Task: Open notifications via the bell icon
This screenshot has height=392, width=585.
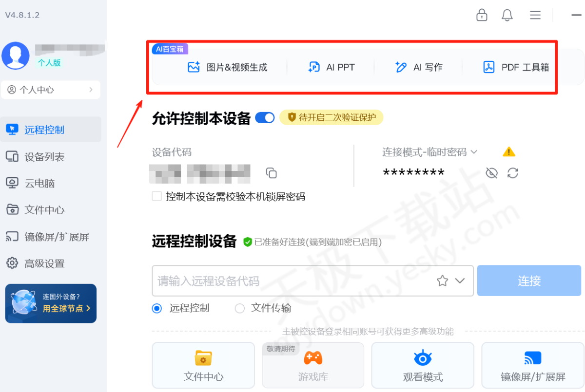Action: [x=507, y=15]
